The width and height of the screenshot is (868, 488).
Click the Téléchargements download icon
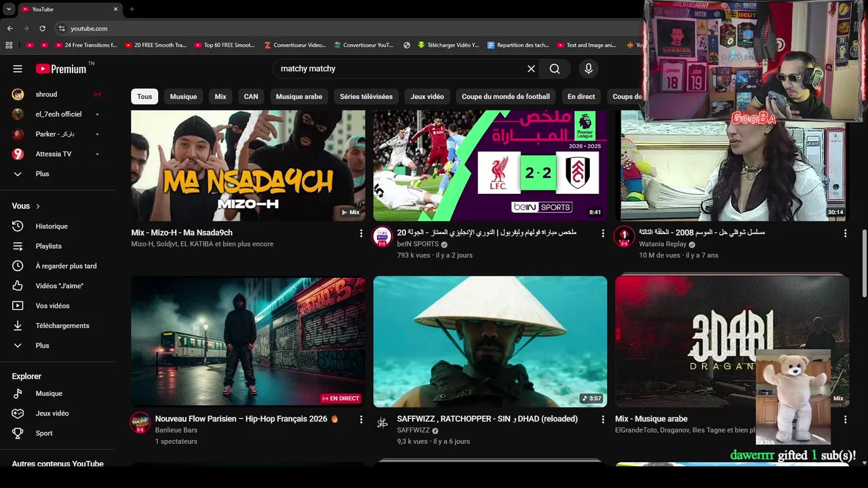tap(18, 325)
